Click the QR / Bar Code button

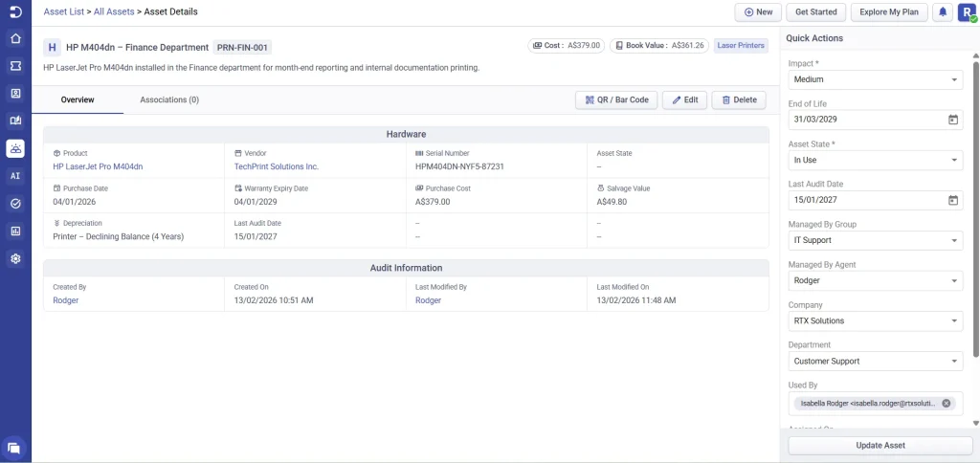[616, 99]
